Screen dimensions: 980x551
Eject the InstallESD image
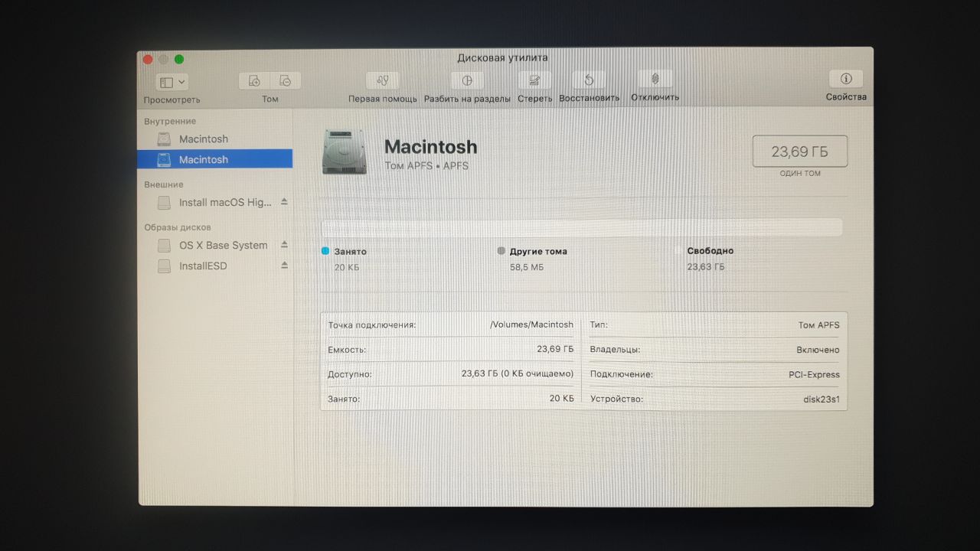284,266
